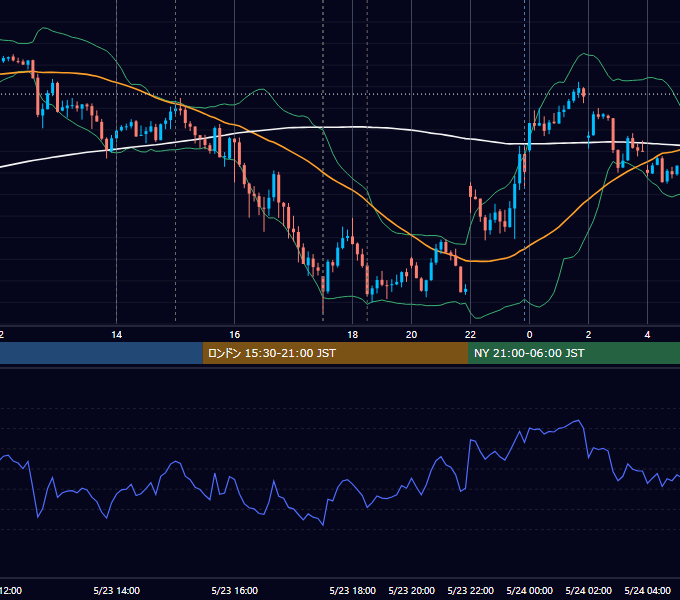The image size is (680, 600).
Task: Click hour label 16 under price chart
Action: [x=235, y=335]
